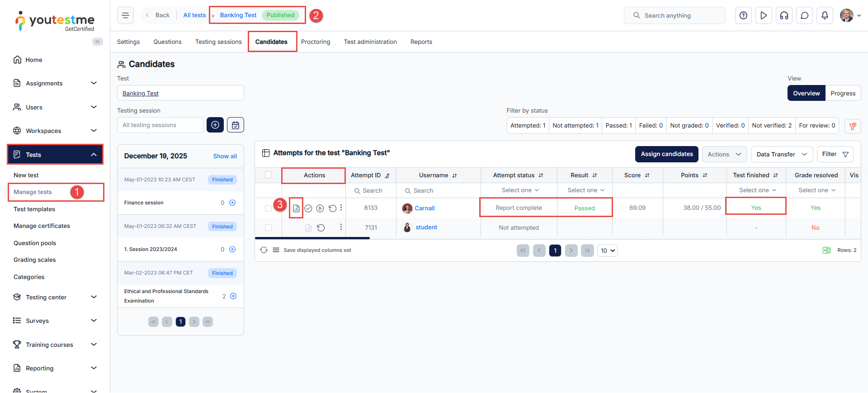Image resolution: width=868 pixels, height=393 pixels.
Task: Open report icon for Carnall's attempt
Action: (x=296, y=208)
